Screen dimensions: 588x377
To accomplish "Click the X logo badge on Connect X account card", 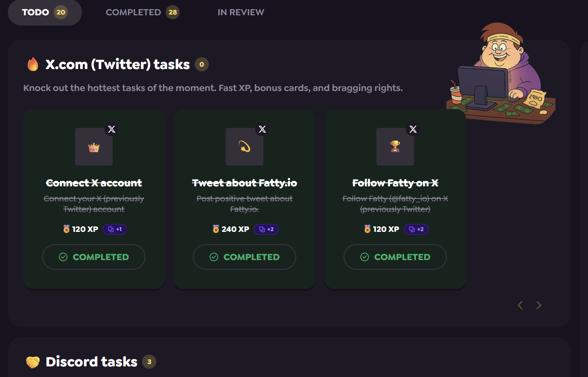I will click(112, 129).
